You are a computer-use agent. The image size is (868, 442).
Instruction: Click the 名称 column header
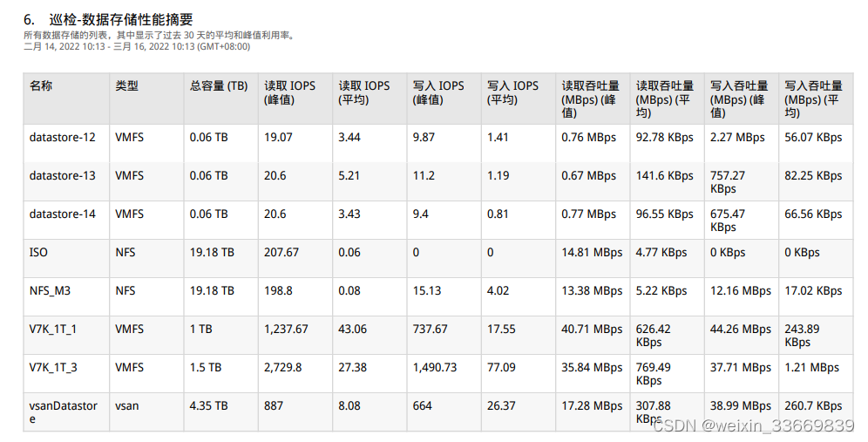[x=41, y=86]
